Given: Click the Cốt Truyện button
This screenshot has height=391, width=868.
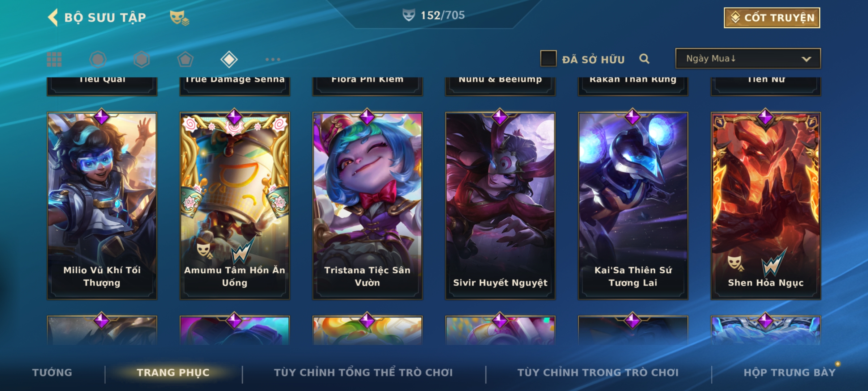Looking at the screenshot, I should coord(772,18).
